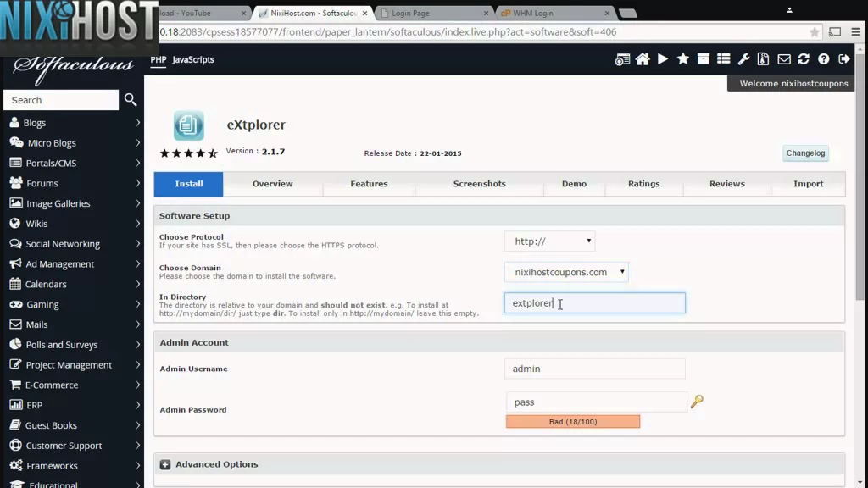The width and height of the screenshot is (868, 488).
Task: Click the Admin Username field
Action: point(594,369)
